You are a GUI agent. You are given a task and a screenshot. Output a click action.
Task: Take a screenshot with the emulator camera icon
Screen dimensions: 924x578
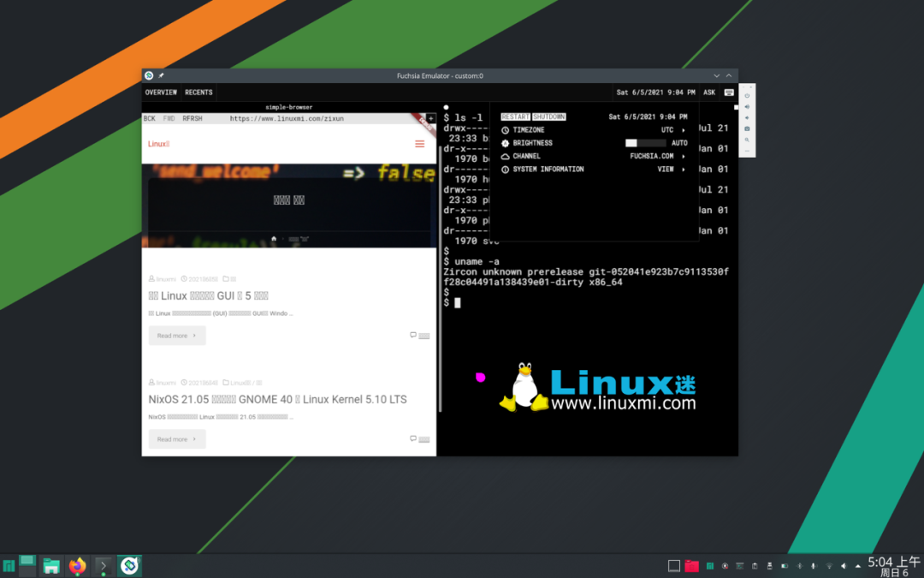[x=747, y=128]
